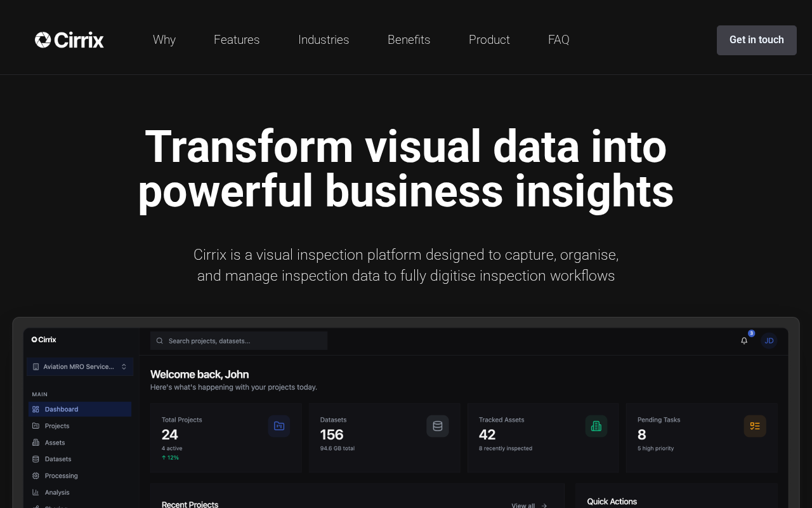
Task: Click the "94.6 GB total" text
Action: [x=337, y=448]
